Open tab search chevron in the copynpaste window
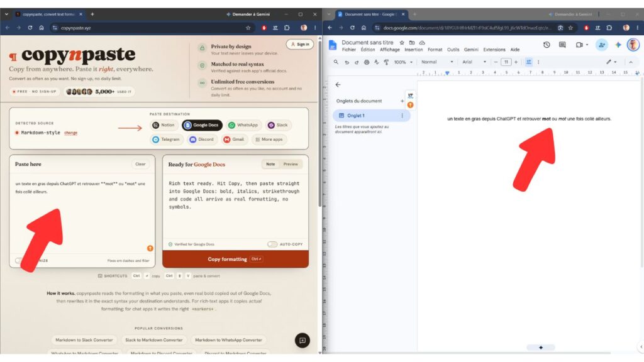 [6, 14]
